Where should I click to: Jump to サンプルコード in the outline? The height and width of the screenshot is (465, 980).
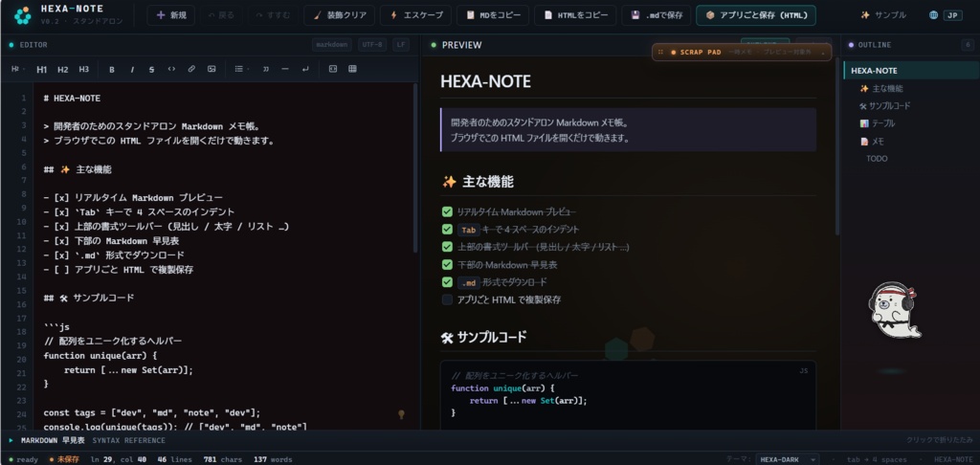[884, 106]
